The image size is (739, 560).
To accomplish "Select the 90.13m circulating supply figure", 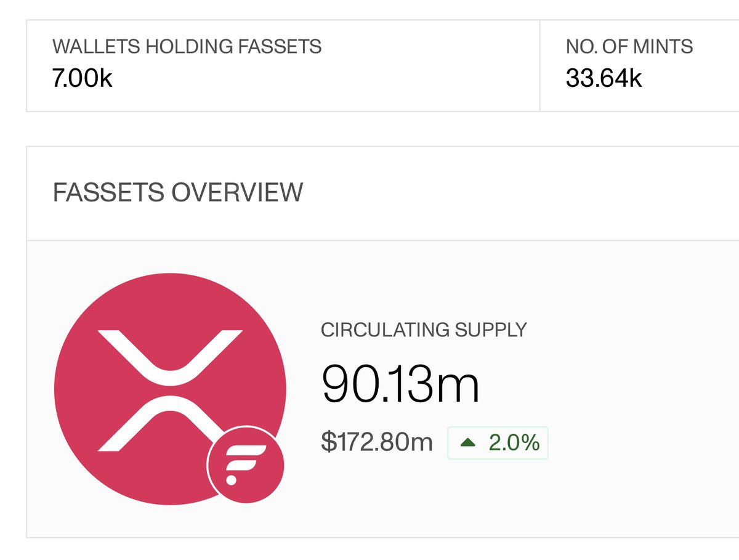I will tap(400, 384).
